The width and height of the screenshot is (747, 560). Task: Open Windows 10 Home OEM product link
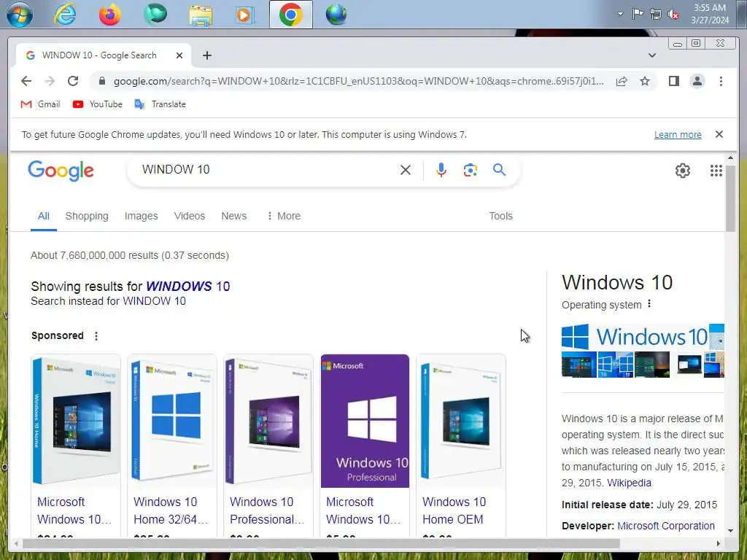[x=454, y=510]
